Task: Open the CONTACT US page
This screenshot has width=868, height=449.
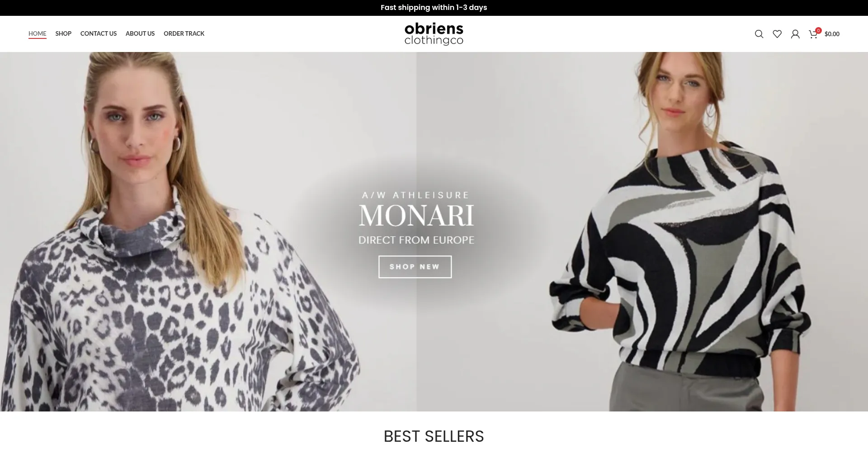Action: (99, 33)
